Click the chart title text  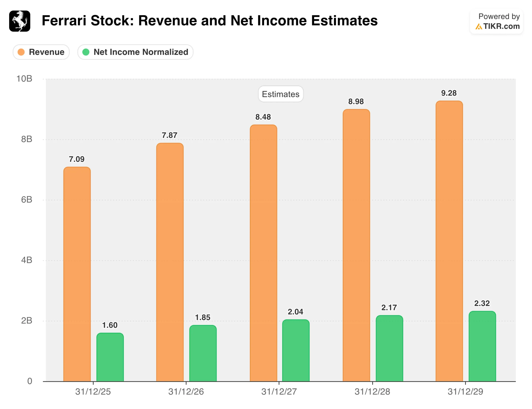[209, 21]
